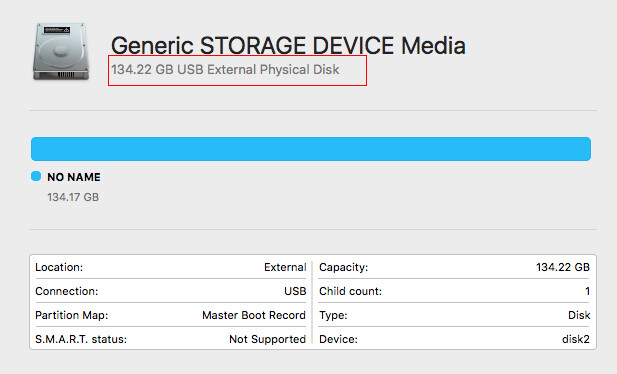Image resolution: width=617 pixels, height=374 pixels.
Task: Click the Not Supported status value
Action: click(268, 339)
